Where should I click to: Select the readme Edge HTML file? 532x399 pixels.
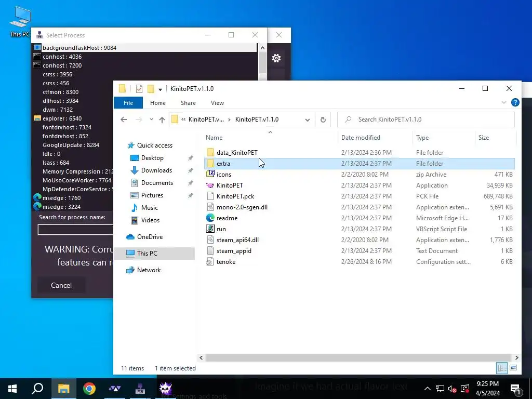coord(227,218)
